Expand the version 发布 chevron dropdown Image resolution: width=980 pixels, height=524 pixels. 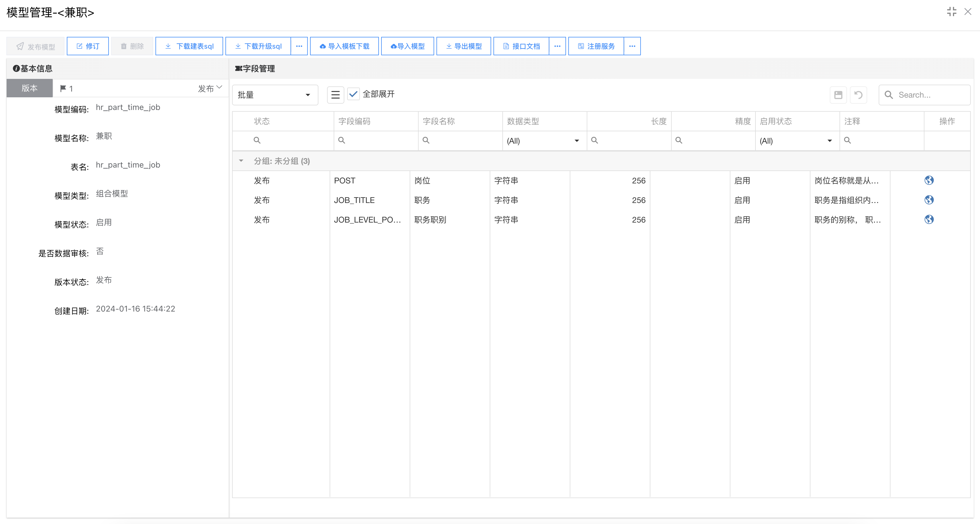(219, 88)
